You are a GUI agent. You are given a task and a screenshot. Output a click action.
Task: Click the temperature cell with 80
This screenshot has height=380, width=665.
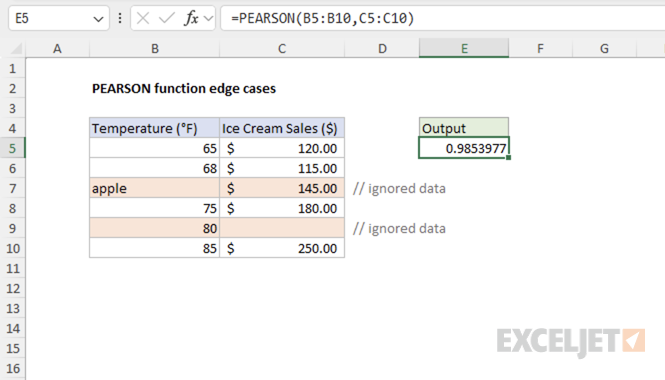coord(154,228)
